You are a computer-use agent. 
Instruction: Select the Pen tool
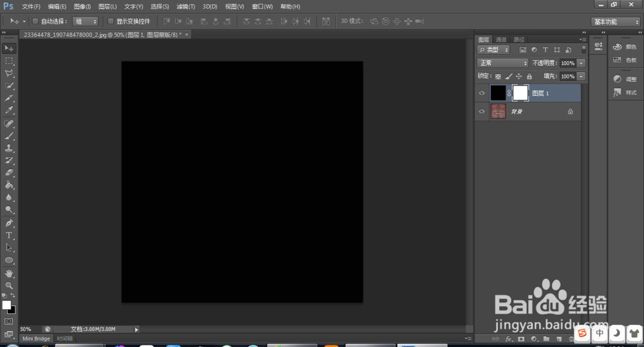(x=8, y=223)
